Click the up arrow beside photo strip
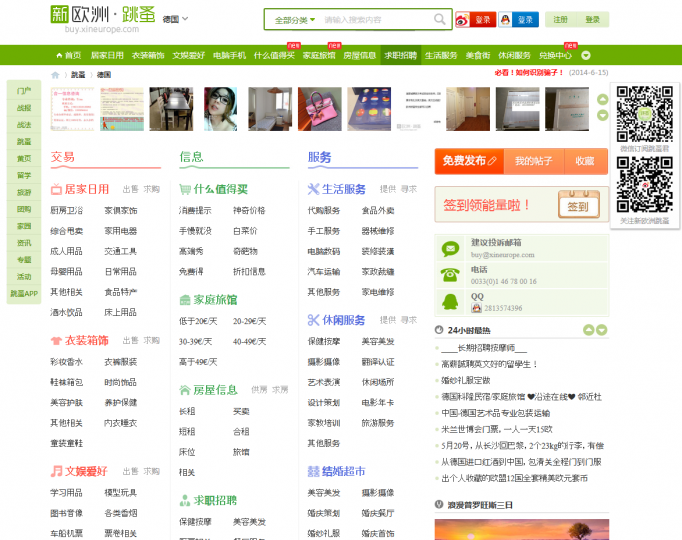Screen dimensions: 682x540 pyautogui.click(x=602, y=99)
